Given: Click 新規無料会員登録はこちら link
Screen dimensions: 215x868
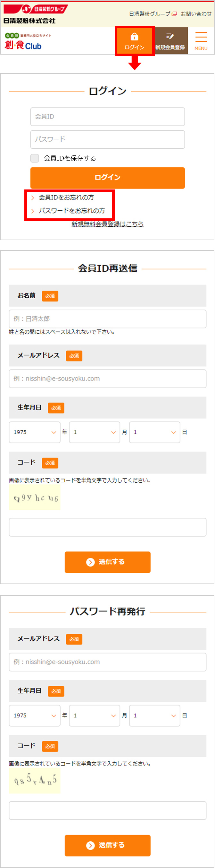Looking at the screenshot, I should (108, 224).
